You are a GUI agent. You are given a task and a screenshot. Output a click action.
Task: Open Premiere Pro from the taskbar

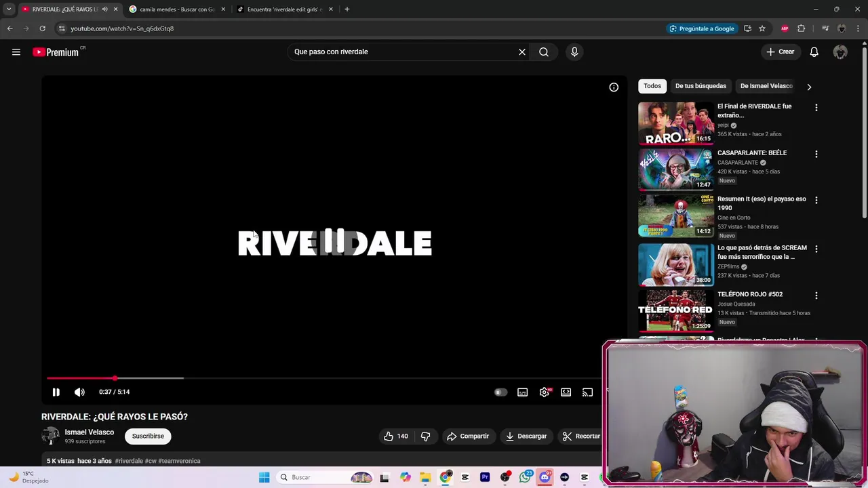point(485,478)
